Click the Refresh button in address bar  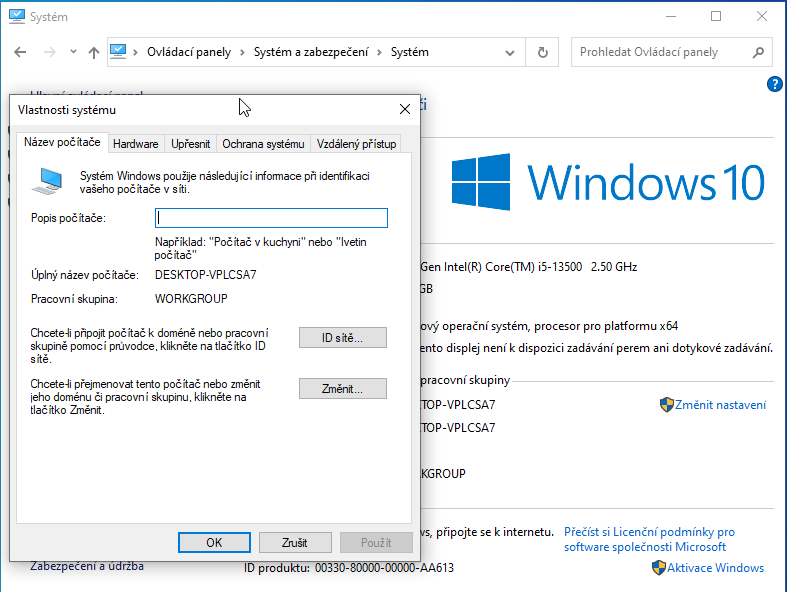click(x=543, y=52)
